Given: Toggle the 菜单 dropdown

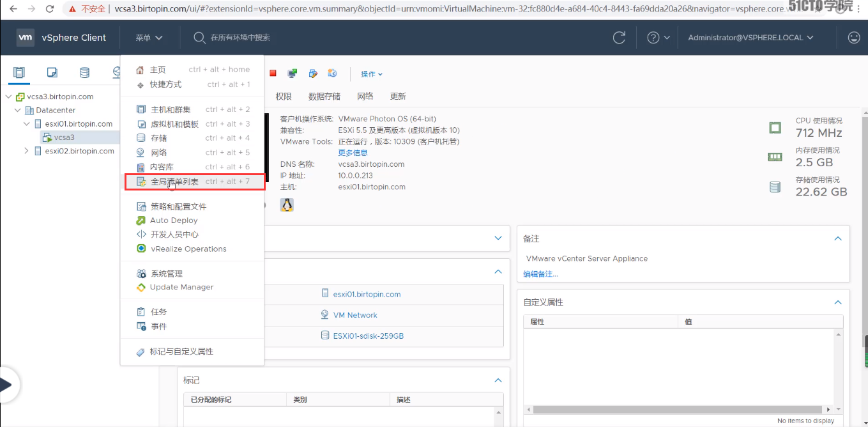Looking at the screenshot, I should 149,38.
